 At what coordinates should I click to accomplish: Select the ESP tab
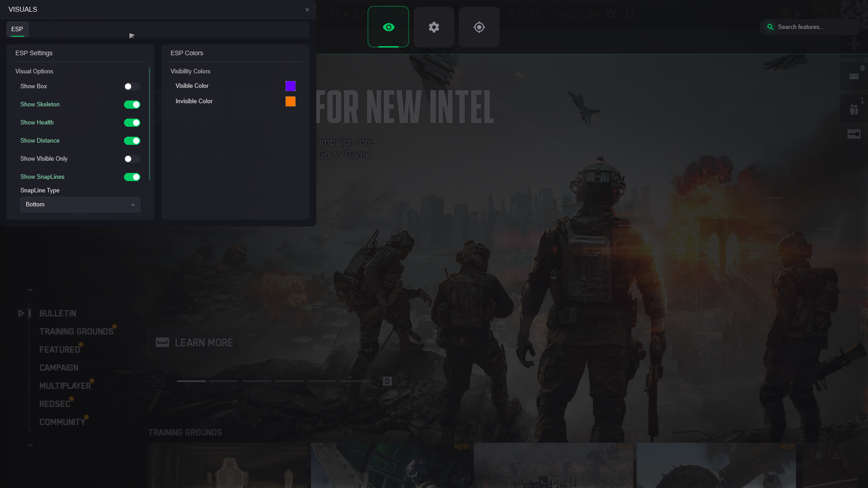click(x=17, y=29)
